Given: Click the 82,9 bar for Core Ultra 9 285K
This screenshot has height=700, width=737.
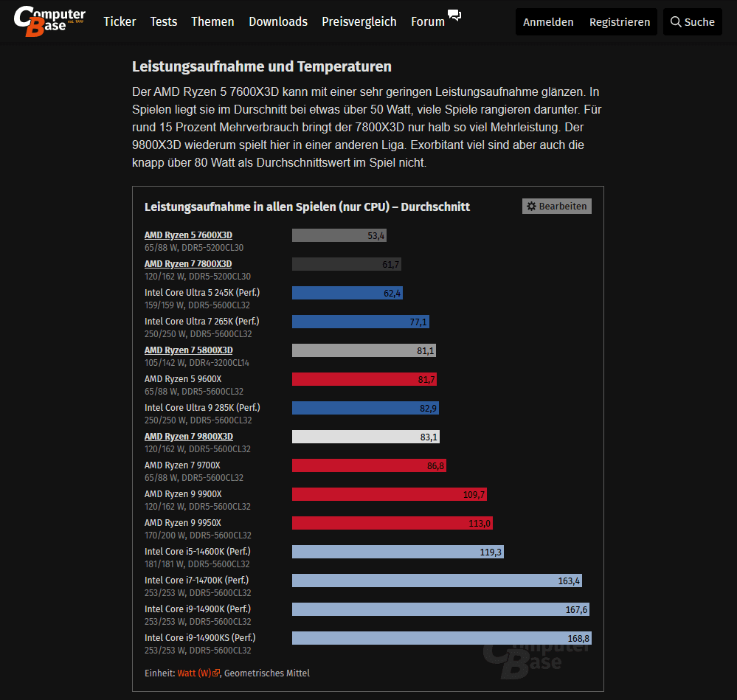Looking at the screenshot, I should coord(365,408).
